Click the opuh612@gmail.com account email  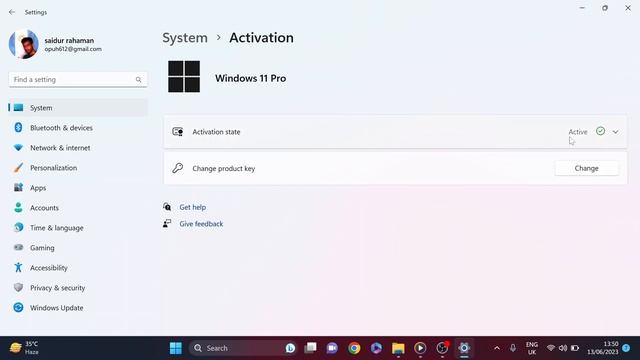pyautogui.click(x=73, y=49)
